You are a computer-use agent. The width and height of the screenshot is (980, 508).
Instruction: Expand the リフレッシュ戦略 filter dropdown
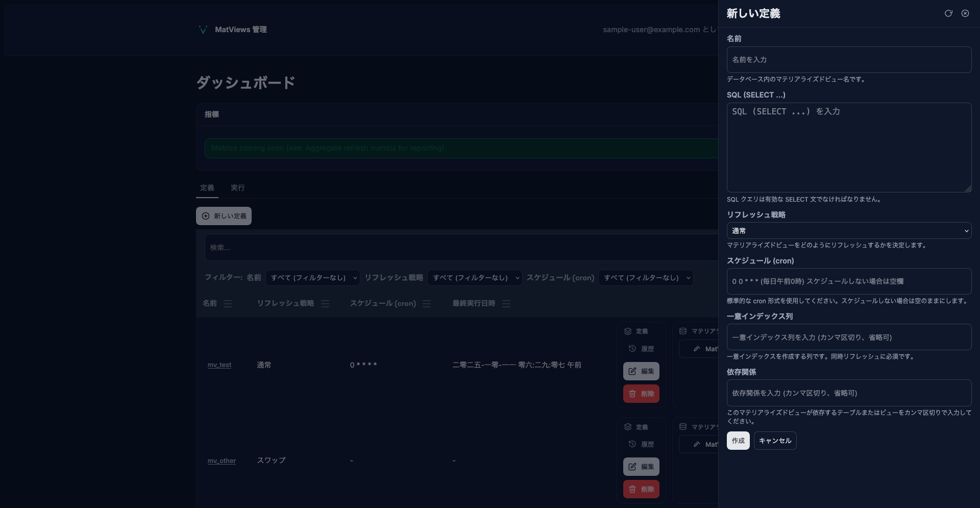tap(475, 278)
